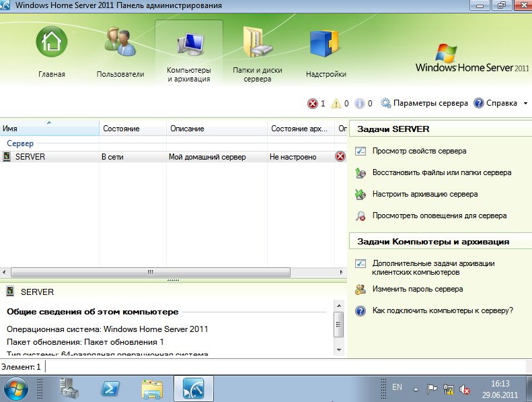This screenshot has height=402, width=532.
Task: Click the SERVER row computer icon
Action: click(x=7, y=156)
